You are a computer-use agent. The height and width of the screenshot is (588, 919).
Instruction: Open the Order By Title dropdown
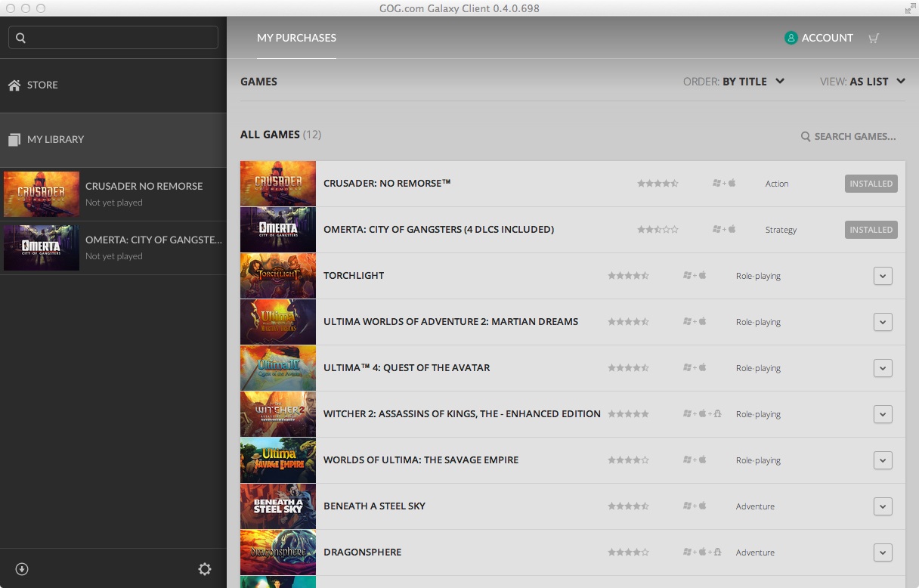pos(734,82)
